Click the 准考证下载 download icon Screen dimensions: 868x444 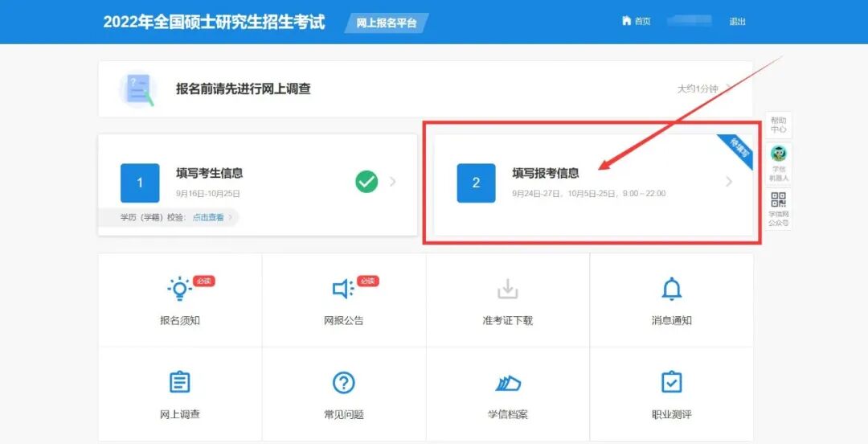[x=507, y=289]
